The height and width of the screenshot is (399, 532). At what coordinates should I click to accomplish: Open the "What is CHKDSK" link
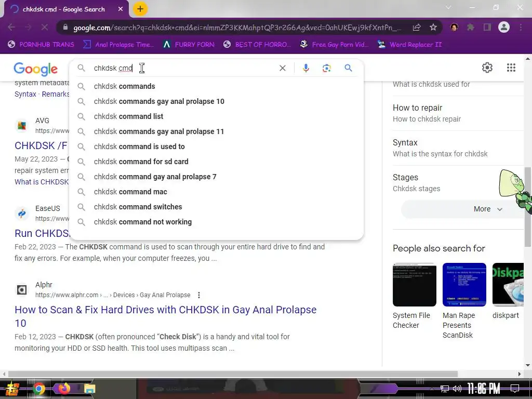click(42, 182)
